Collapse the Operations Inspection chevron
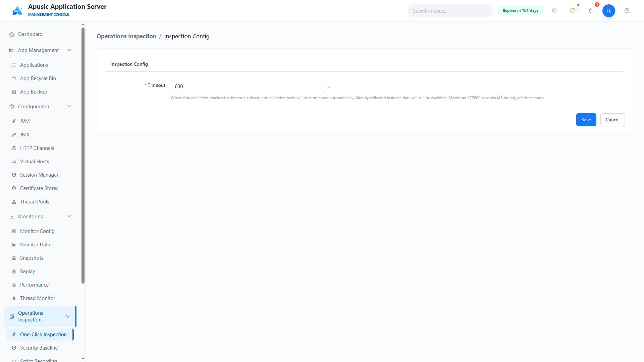Viewport: 644px width, 362px height. [68, 316]
